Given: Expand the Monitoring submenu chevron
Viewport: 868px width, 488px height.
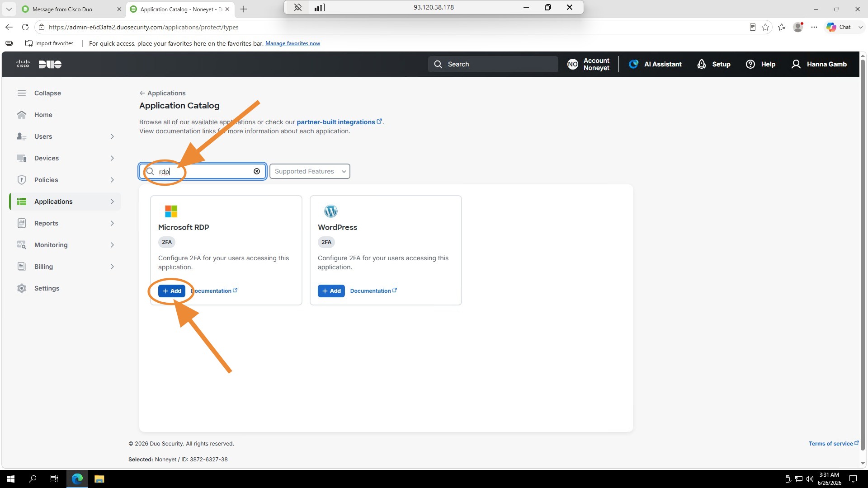Looking at the screenshot, I should (112, 245).
